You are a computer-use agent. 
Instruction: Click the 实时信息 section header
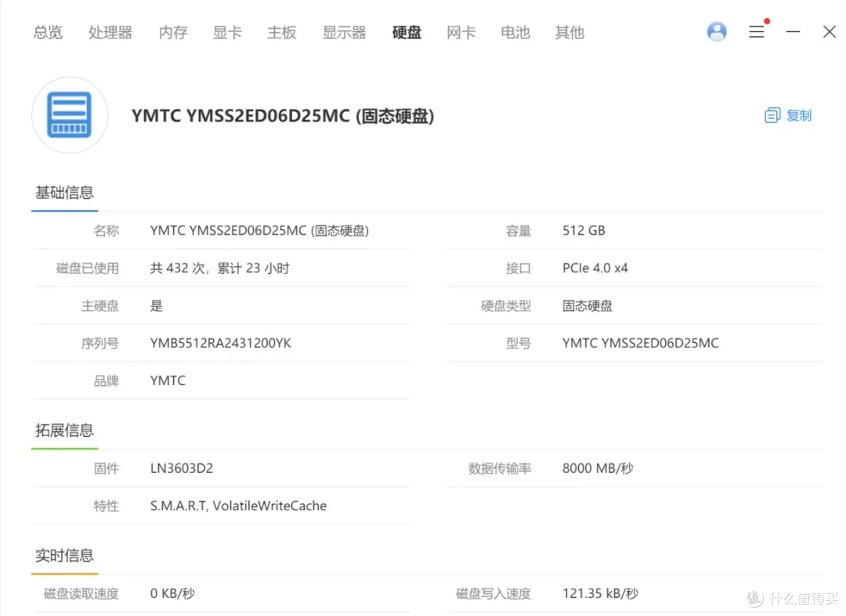(65, 556)
